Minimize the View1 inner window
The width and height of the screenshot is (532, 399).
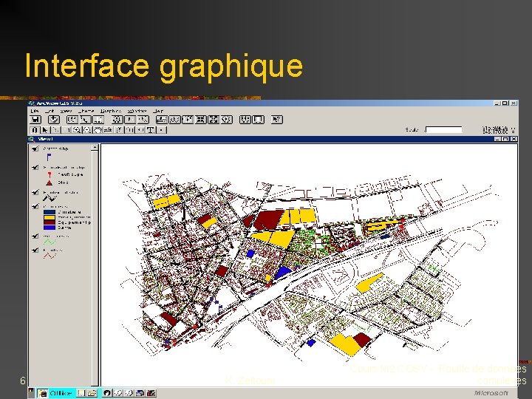click(498, 139)
